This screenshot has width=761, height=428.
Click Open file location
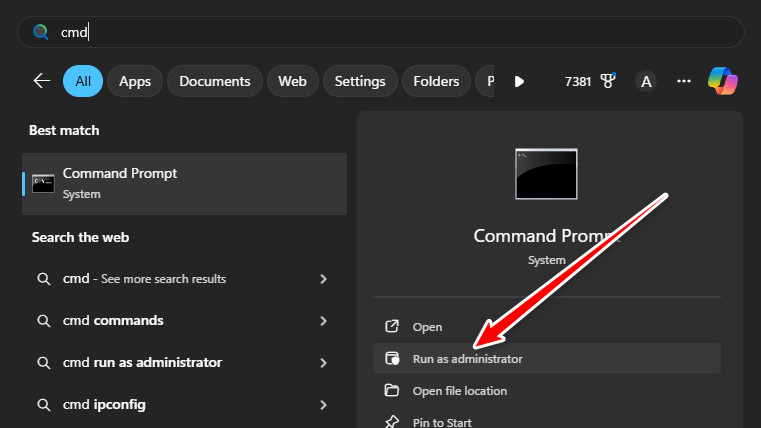(459, 390)
